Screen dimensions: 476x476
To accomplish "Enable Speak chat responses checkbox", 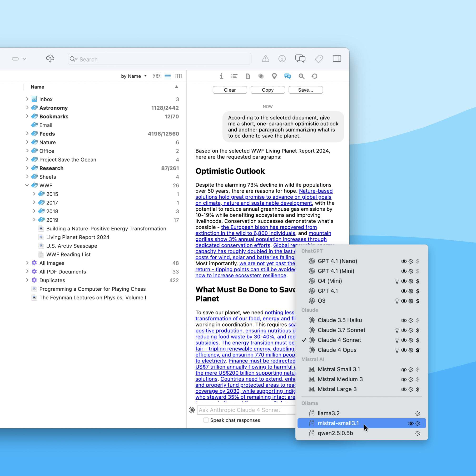I will point(206,420).
